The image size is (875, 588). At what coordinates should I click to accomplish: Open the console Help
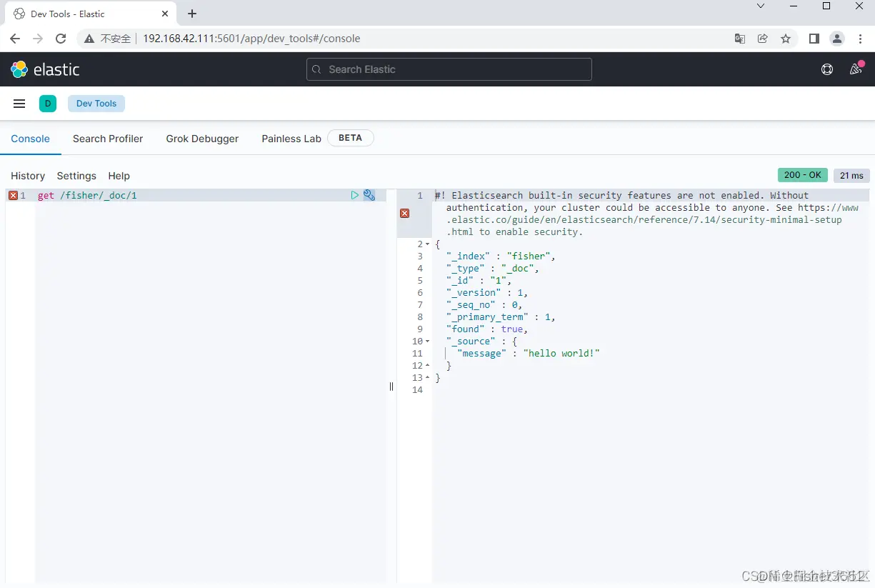coord(119,176)
